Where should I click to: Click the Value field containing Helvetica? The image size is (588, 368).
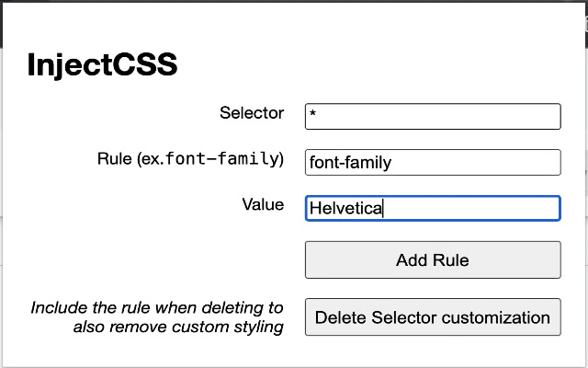point(432,208)
